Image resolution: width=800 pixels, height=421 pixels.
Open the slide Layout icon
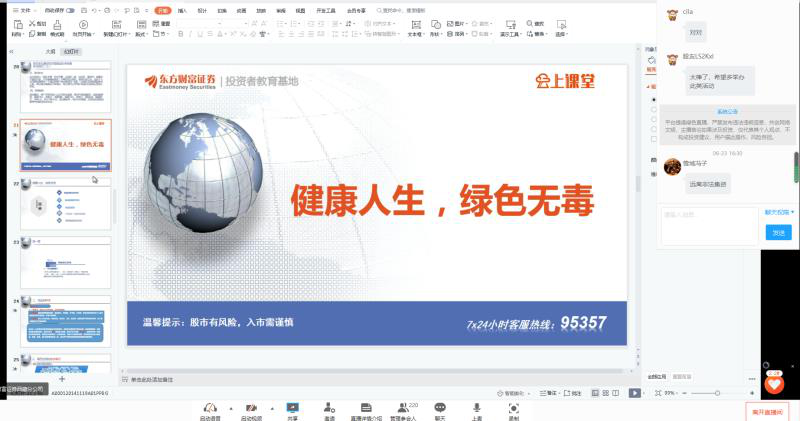(141, 24)
